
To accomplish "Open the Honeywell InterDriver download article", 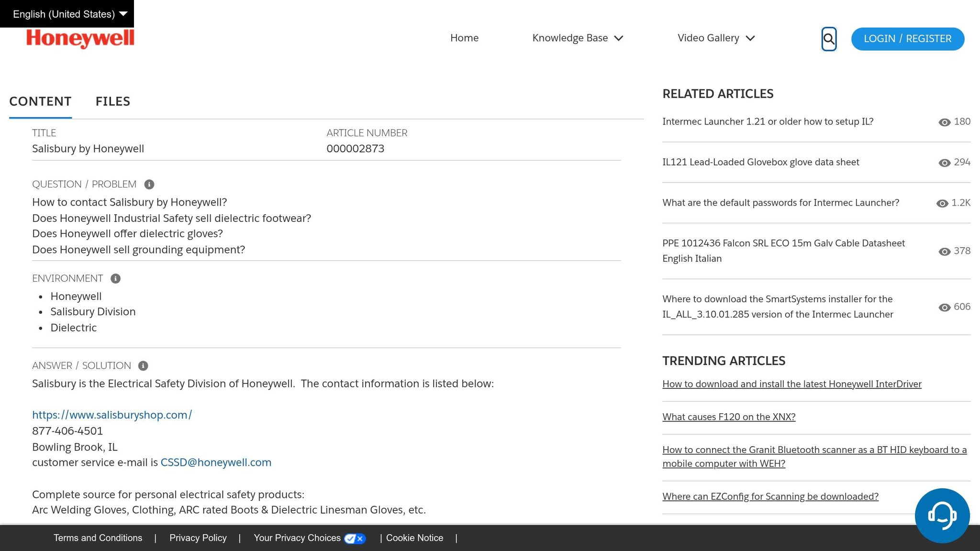I will [791, 384].
